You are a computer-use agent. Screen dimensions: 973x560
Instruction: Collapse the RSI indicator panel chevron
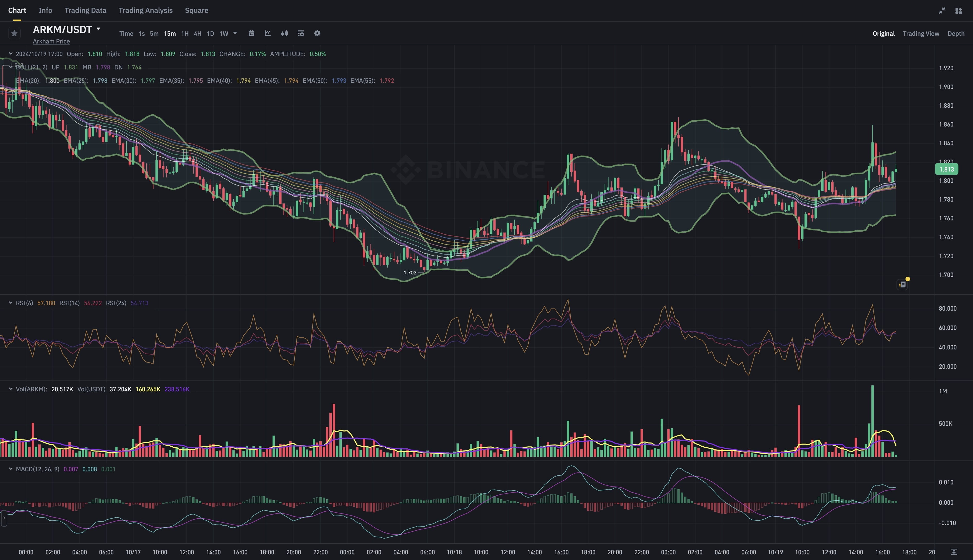pos(11,303)
